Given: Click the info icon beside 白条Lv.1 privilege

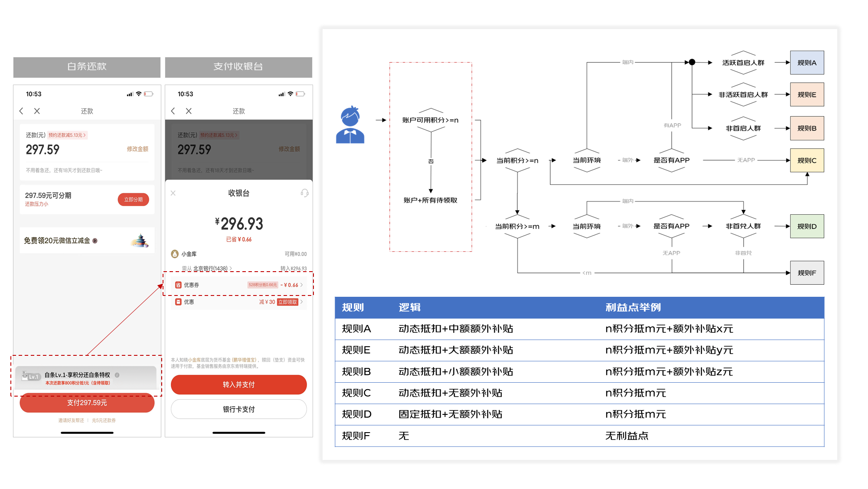Looking at the screenshot, I should (x=117, y=375).
